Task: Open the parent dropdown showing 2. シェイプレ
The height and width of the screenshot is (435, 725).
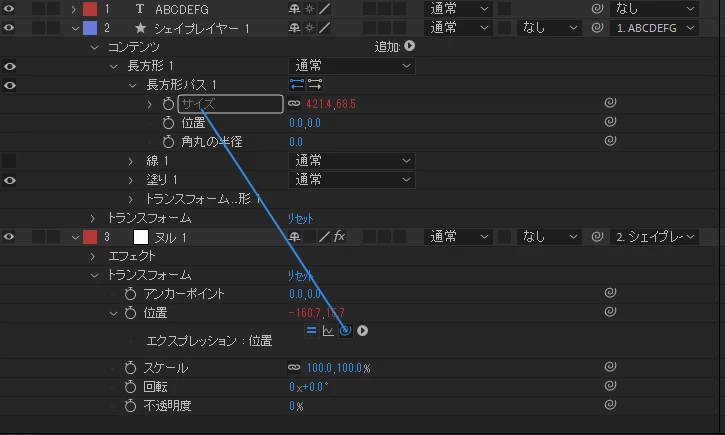Action: click(x=655, y=237)
